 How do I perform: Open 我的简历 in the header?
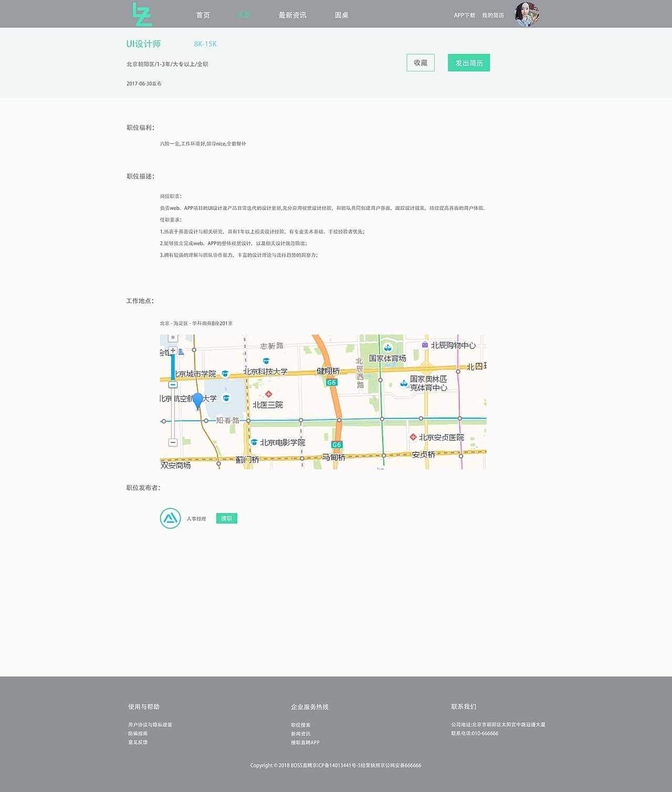pyautogui.click(x=493, y=15)
